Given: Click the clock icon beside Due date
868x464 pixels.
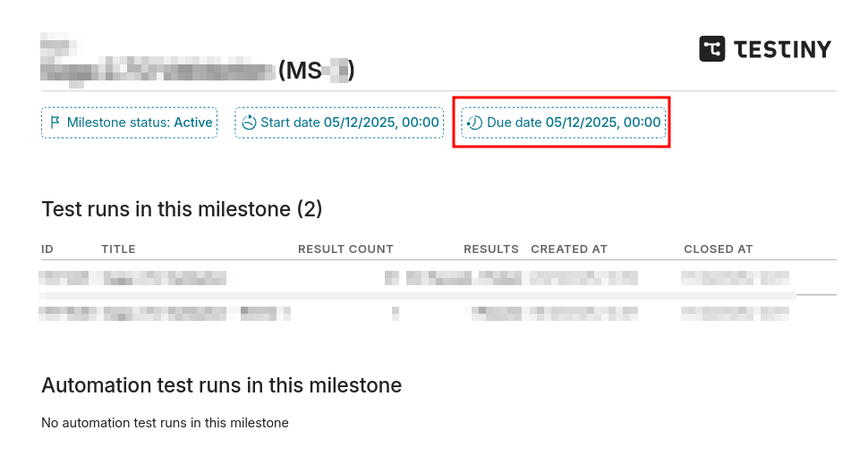Looking at the screenshot, I should (x=475, y=122).
